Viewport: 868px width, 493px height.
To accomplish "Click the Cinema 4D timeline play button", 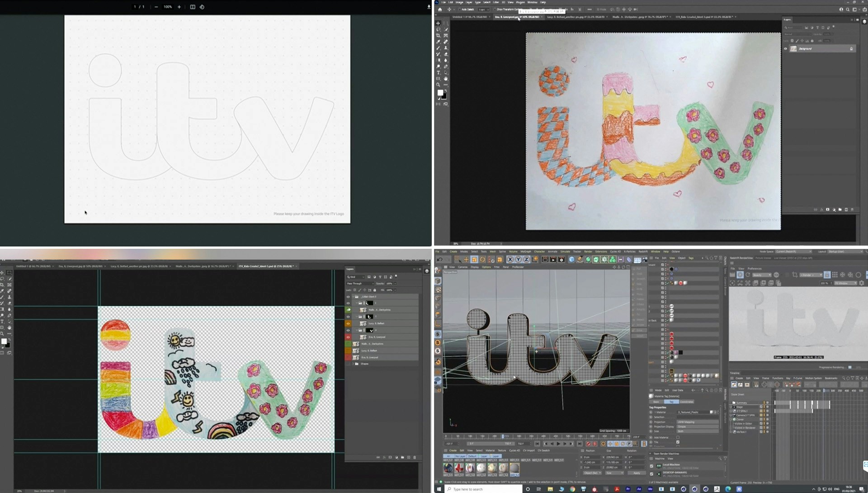I will [x=558, y=444].
